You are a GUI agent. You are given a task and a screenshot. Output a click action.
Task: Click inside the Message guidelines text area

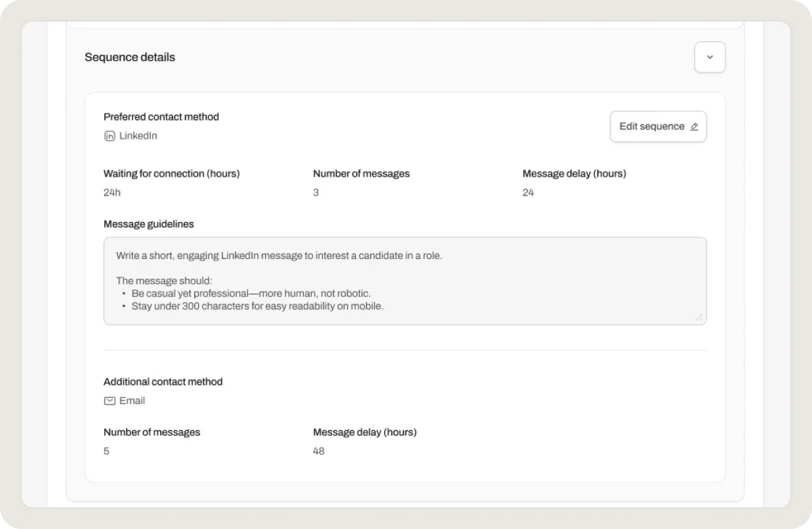click(405, 281)
